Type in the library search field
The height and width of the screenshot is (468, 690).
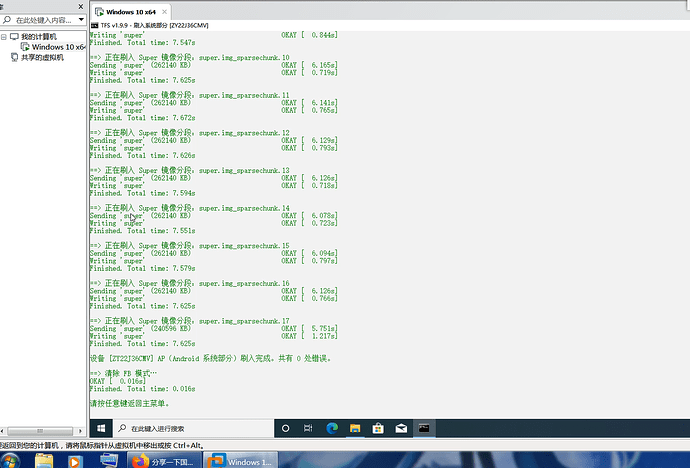pyautogui.click(x=44, y=20)
